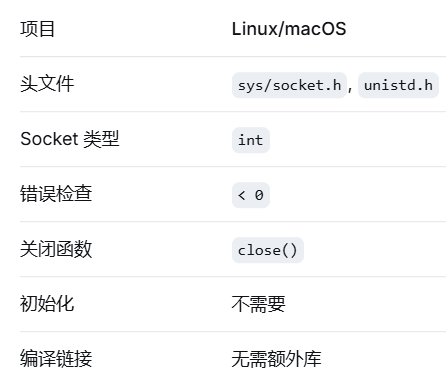This screenshot has width=446, height=378.
Task: Click the Socket 类型 row label
Action: (x=70, y=139)
